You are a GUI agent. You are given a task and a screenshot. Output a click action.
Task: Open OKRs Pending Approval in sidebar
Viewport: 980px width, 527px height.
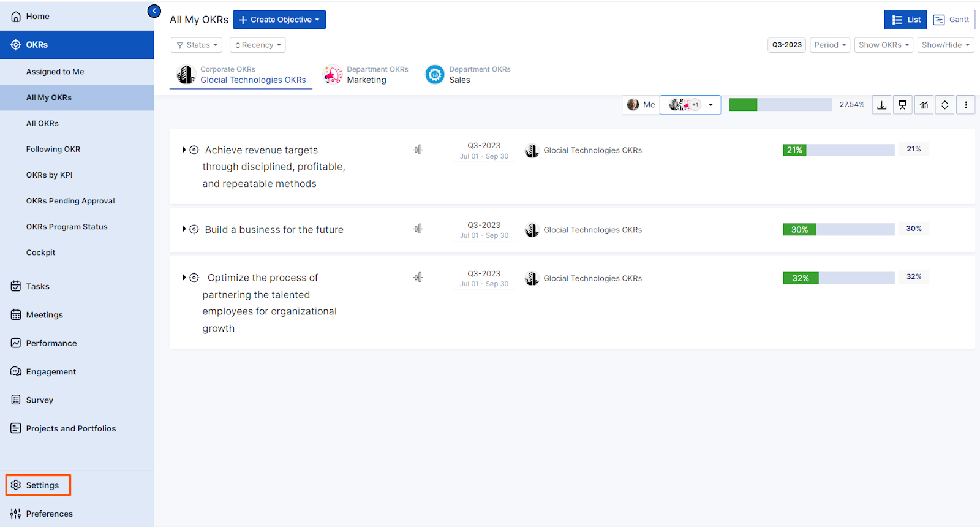(70, 201)
